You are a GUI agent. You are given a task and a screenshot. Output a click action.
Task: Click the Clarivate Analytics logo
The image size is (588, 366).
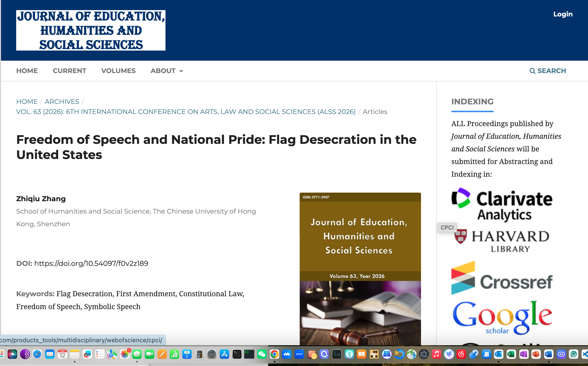(x=502, y=205)
